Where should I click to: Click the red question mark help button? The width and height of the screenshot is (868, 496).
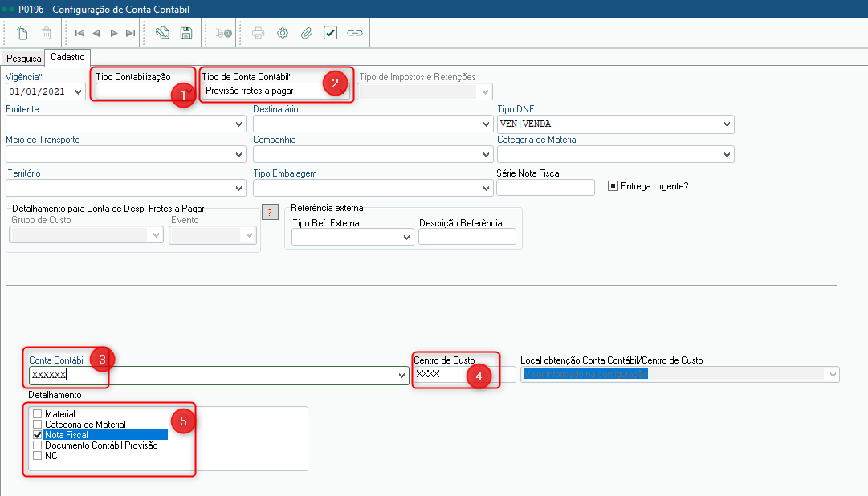270,212
